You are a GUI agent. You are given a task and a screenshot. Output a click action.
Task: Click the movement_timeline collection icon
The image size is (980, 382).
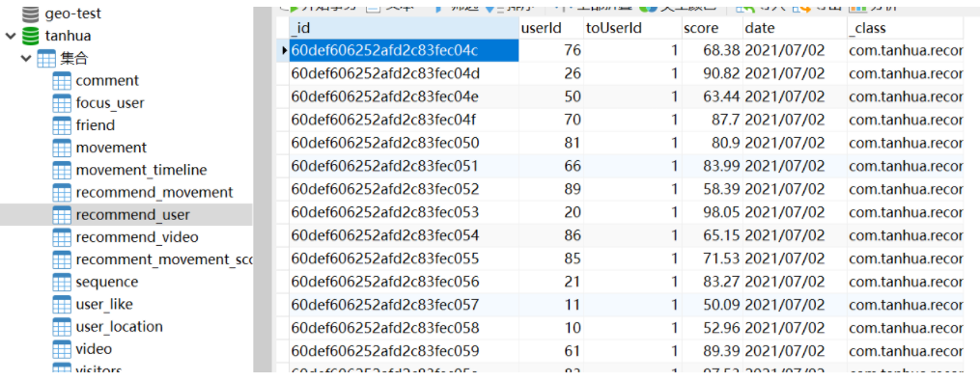pyautogui.click(x=62, y=170)
